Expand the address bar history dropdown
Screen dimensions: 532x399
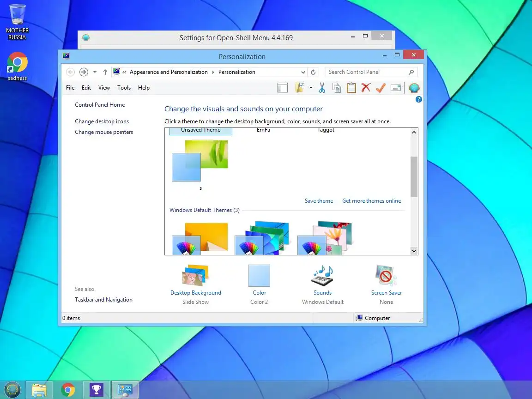pos(303,72)
